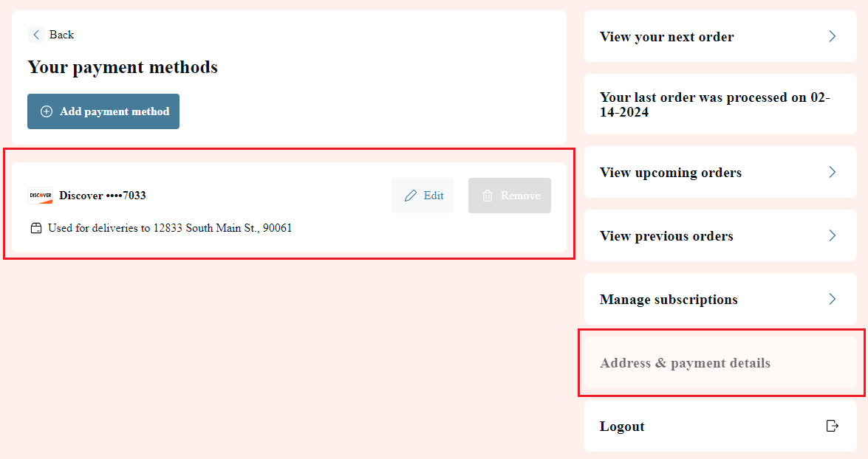Open View previous orders chevron
This screenshot has height=459, width=868.
click(x=832, y=236)
